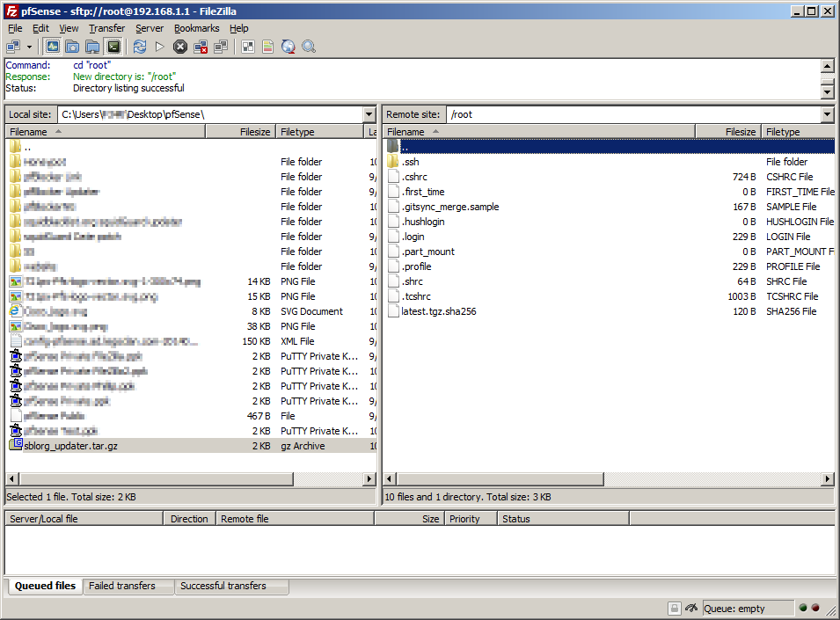The height and width of the screenshot is (620, 840).
Task: Sort local files by Filetype column
Action: (319, 132)
